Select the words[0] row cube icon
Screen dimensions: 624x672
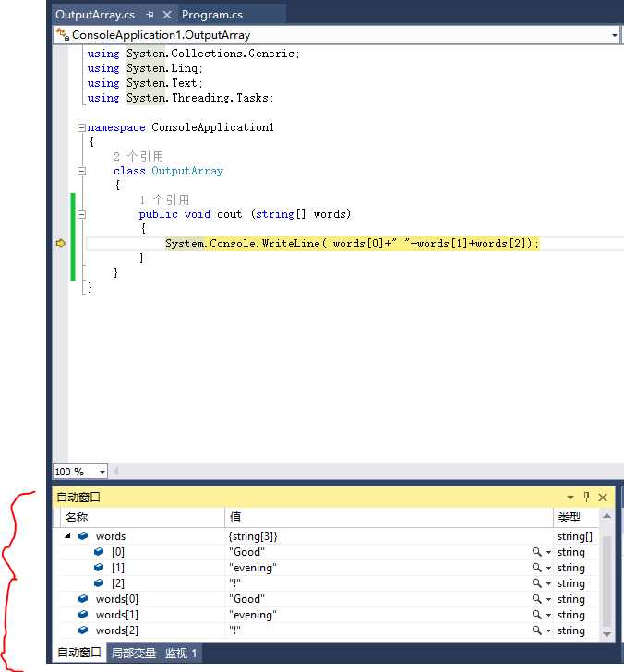[x=83, y=599]
